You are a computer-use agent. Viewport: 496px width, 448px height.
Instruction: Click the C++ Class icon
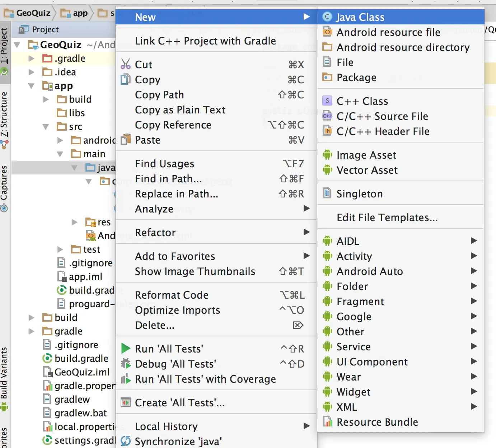pos(327,101)
